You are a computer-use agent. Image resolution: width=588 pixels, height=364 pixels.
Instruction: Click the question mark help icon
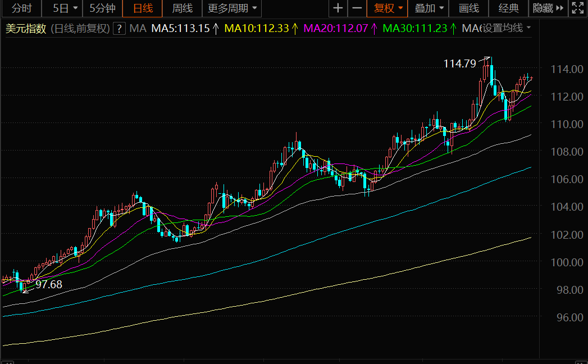118,29
